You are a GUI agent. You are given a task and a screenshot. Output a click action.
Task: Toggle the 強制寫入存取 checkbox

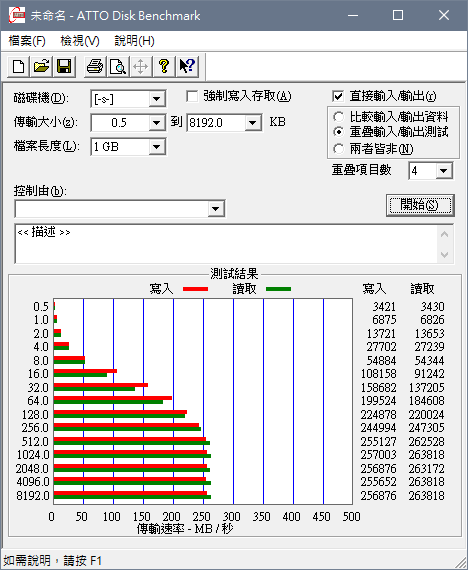tap(192, 97)
